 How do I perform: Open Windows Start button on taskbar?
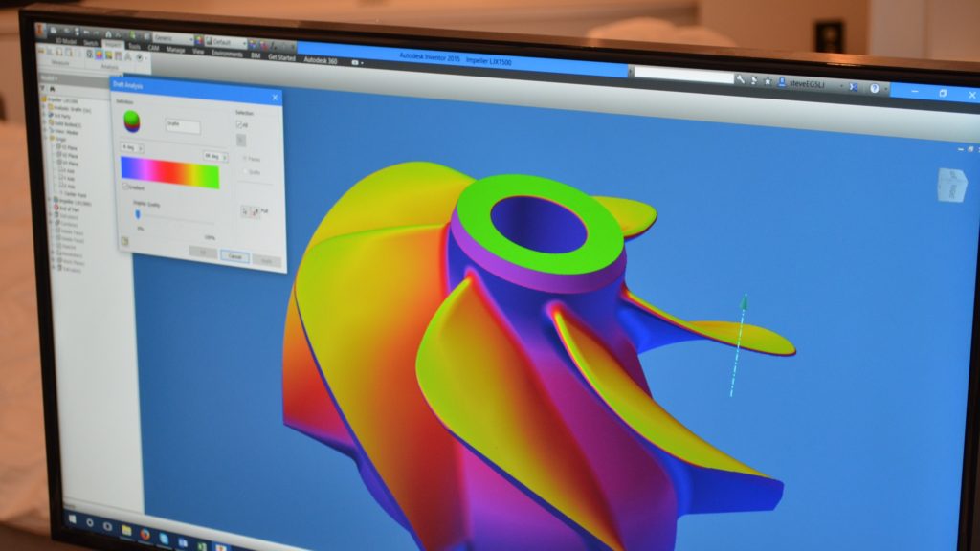73,519
